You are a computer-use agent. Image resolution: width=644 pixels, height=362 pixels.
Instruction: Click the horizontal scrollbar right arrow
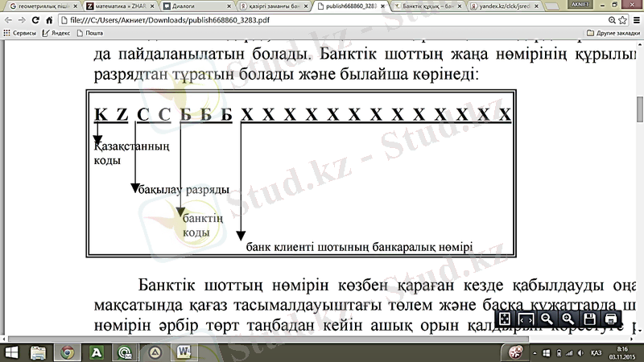tap(634, 339)
